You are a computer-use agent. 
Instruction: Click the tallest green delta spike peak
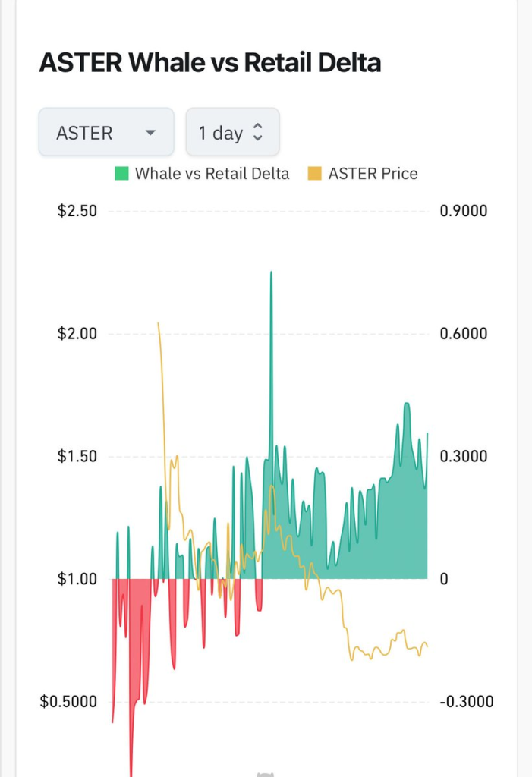click(271, 273)
